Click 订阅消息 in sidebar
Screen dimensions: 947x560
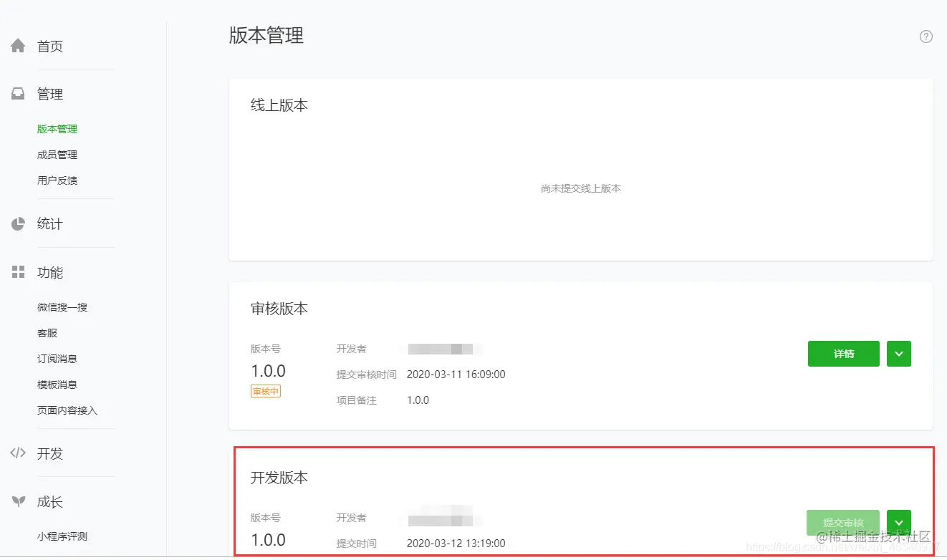click(57, 358)
